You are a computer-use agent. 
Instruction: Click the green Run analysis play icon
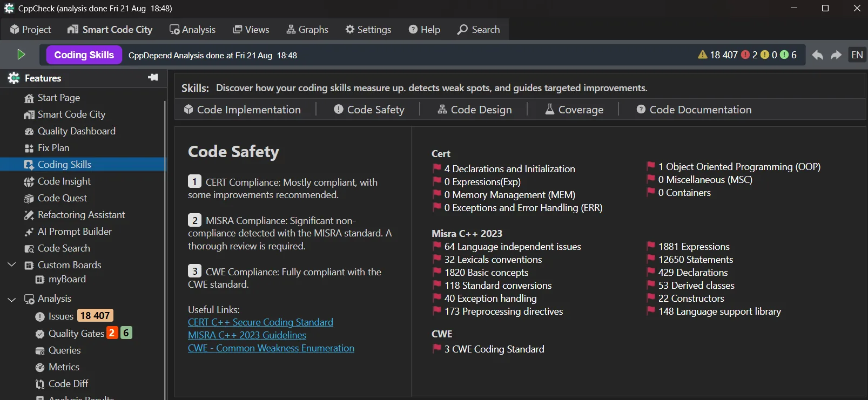click(x=21, y=55)
